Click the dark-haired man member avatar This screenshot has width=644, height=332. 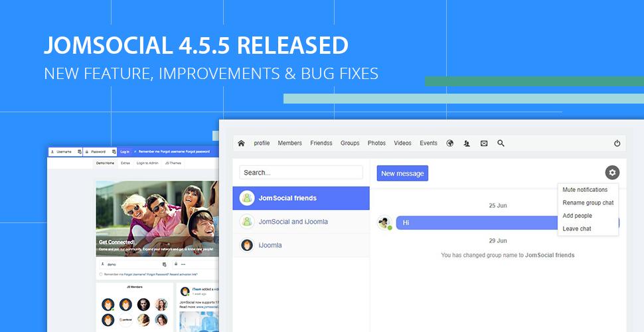point(143,305)
